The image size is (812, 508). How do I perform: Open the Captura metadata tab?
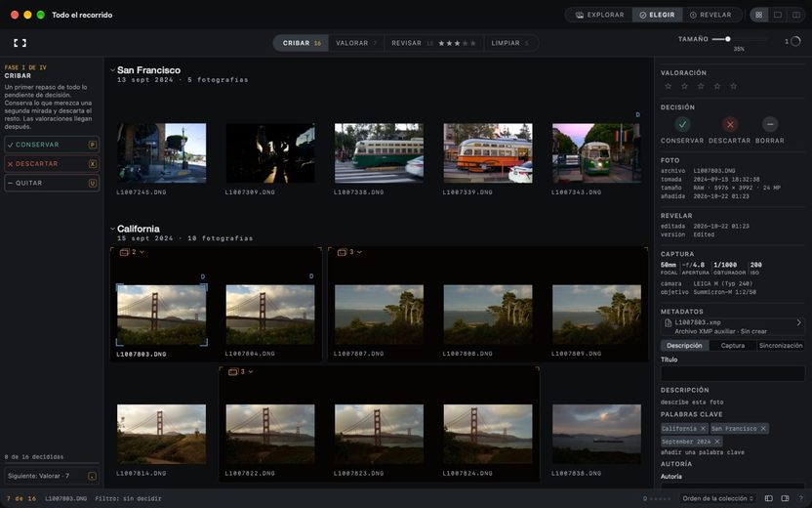coord(732,345)
